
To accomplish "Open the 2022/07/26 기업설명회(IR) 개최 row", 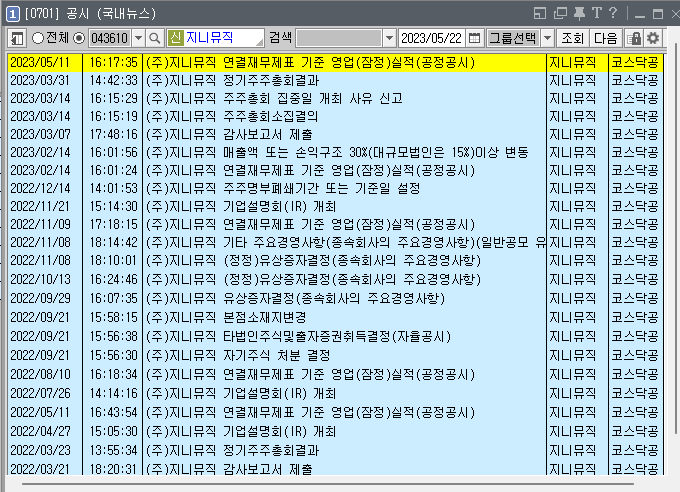I will pos(335,393).
